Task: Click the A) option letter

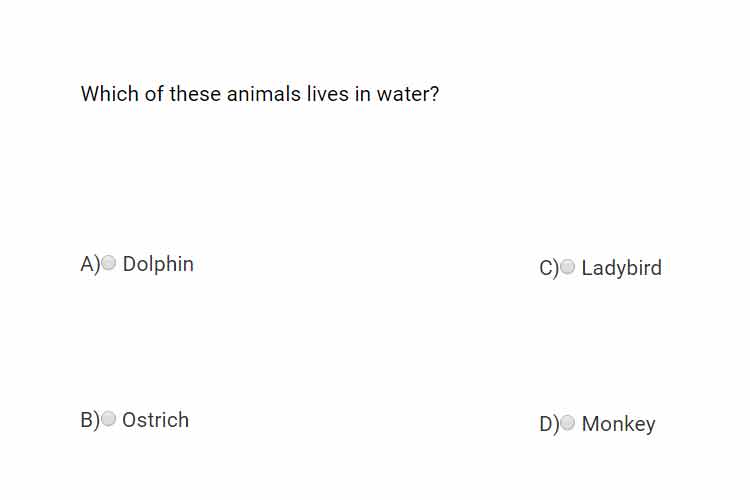Action: point(90,264)
